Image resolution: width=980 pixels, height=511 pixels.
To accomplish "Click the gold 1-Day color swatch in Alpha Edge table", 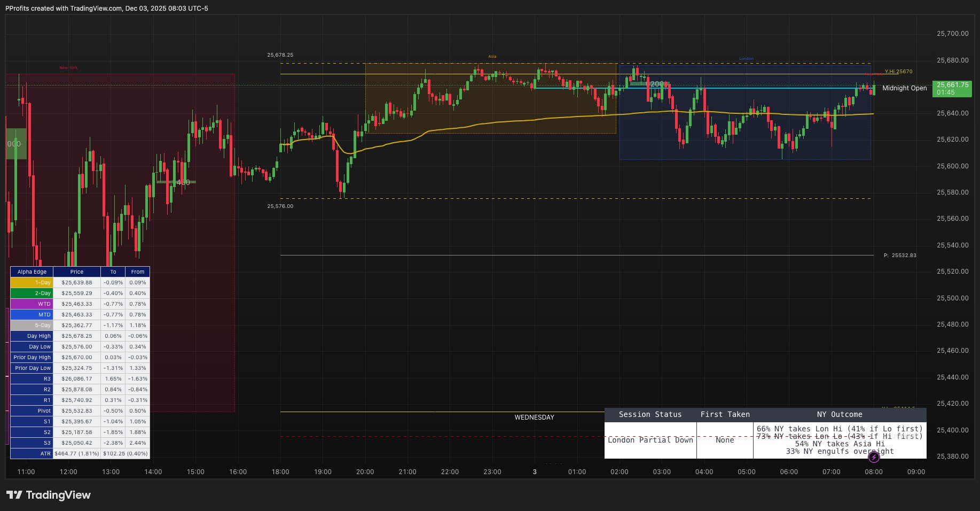I will pyautogui.click(x=31, y=282).
